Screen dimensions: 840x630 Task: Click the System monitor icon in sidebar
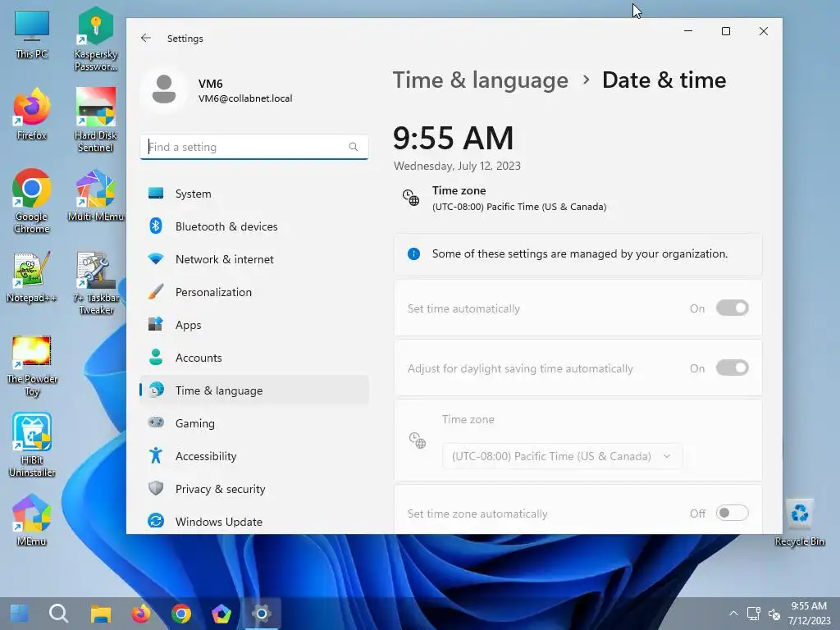point(156,193)
